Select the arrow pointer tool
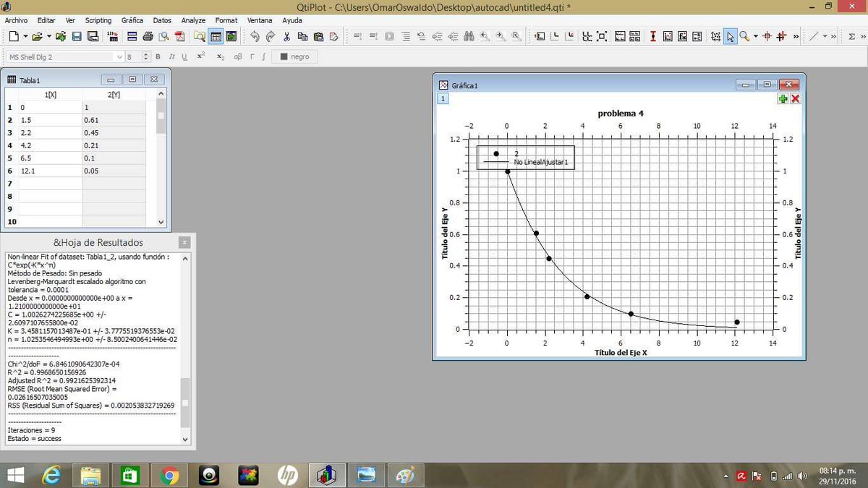This screenshot has height=488, width=868. [x=731, y=36]
